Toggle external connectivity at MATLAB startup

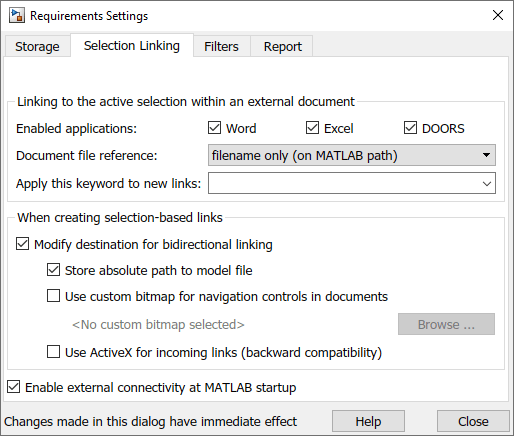click(13, 387)
